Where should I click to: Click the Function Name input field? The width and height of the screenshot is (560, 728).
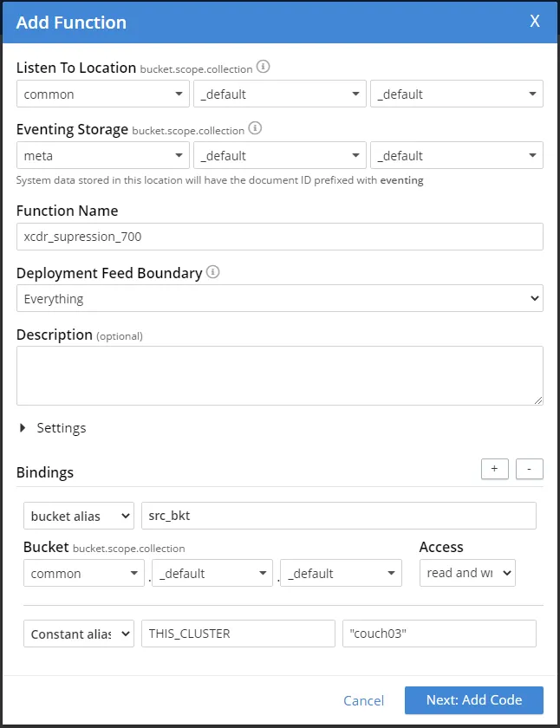coord(279,237)
